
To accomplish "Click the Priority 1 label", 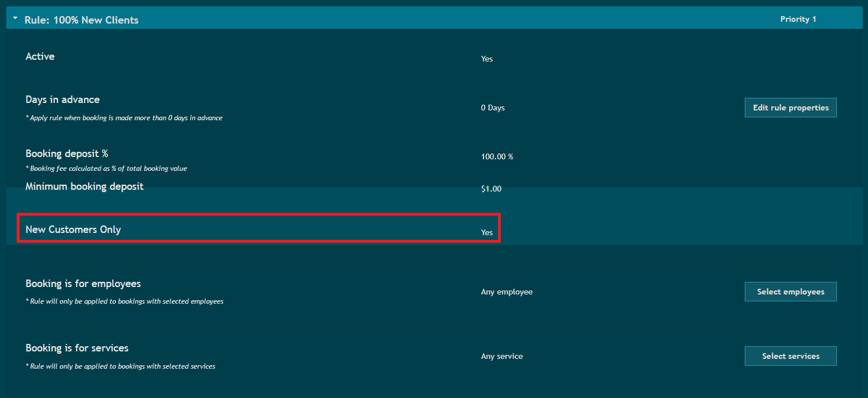I will tap(798, 20).
